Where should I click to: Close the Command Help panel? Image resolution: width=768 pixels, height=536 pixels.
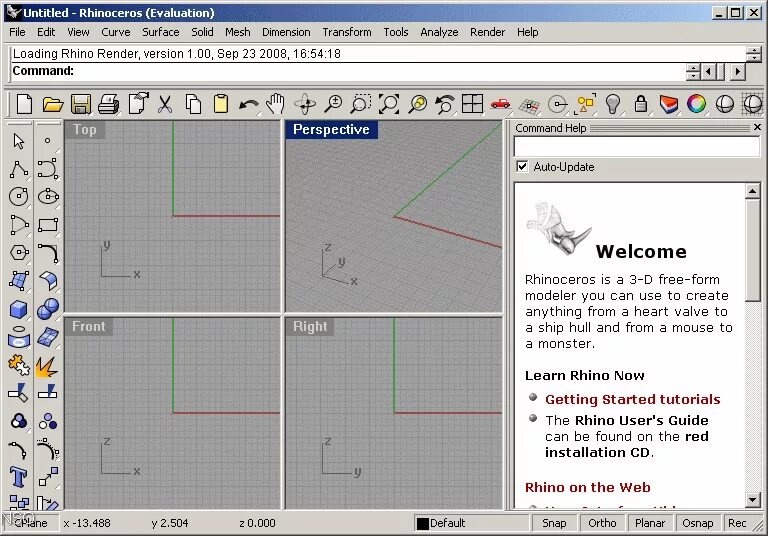coord(757,127)
